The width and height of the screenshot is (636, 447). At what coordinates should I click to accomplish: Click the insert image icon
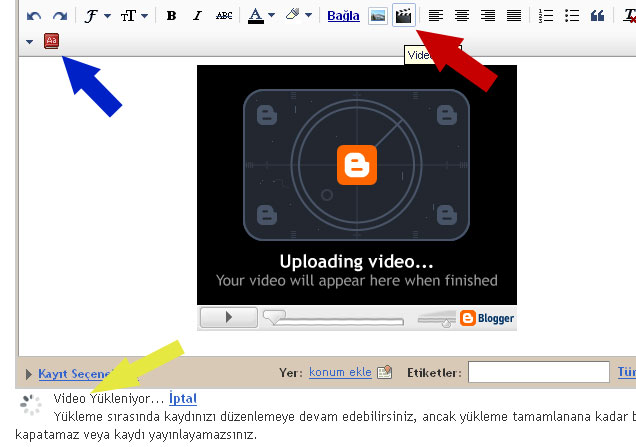pyautogui.click(x=378, y=16)
